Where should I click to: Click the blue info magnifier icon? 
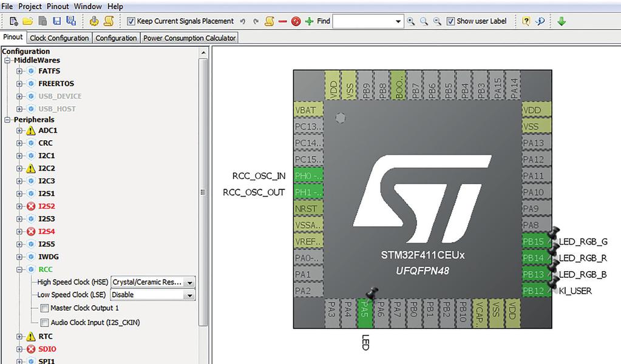[540, 21]
